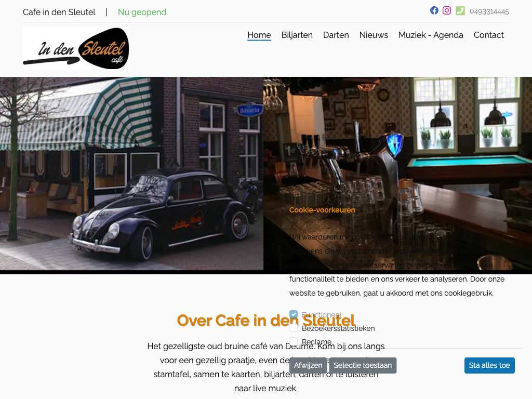Click the bar interior photo
The height and width of the screenshot is (399, 532).
397,174
